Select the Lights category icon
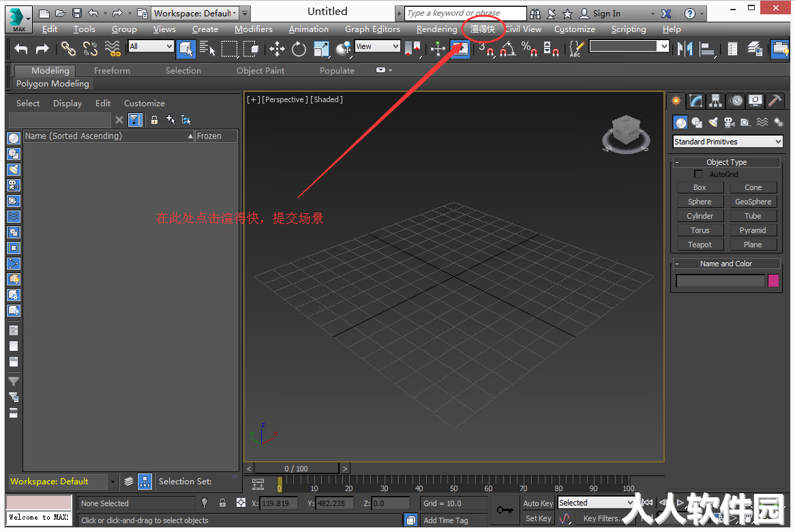This screenshot has width=795, height=532. pyautogui.click(x=713, y=122)
